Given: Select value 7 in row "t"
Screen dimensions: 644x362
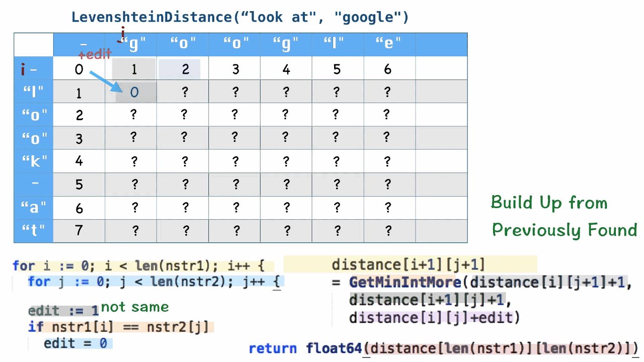Looking at the screenshot, I should pos(79,231).
